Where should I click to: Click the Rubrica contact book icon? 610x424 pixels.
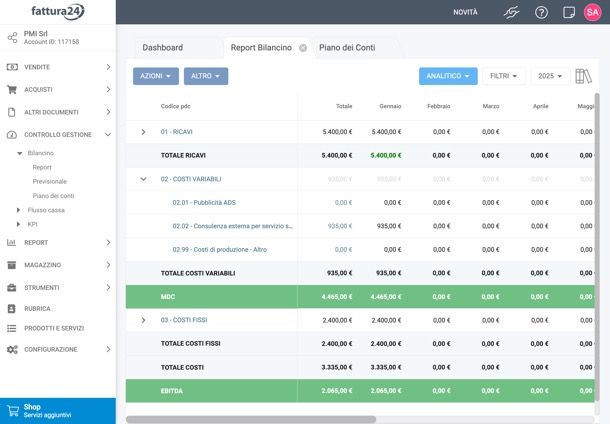[x=12, y=308]
